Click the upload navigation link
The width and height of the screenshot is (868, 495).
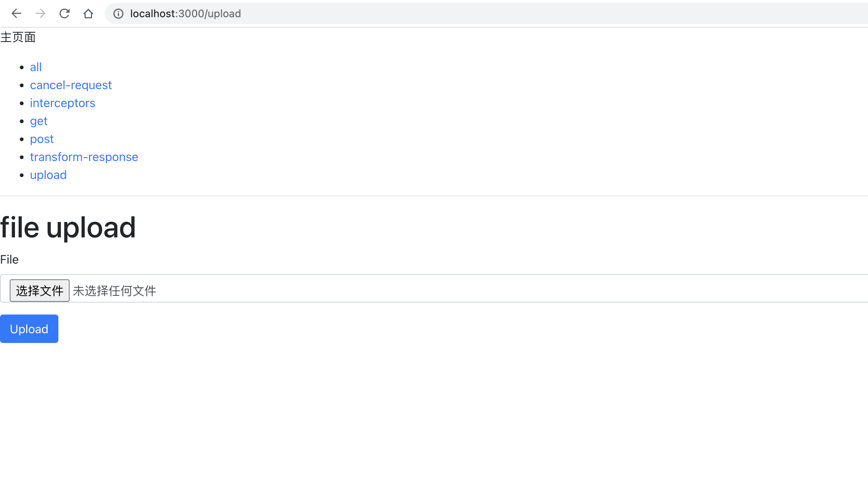(48, 175)
